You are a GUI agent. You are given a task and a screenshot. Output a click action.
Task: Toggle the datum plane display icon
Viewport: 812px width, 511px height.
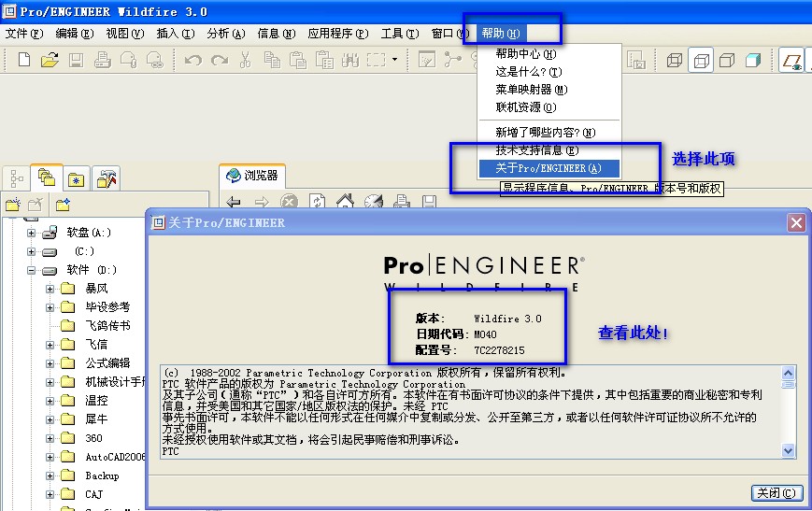tap(792, 61)
